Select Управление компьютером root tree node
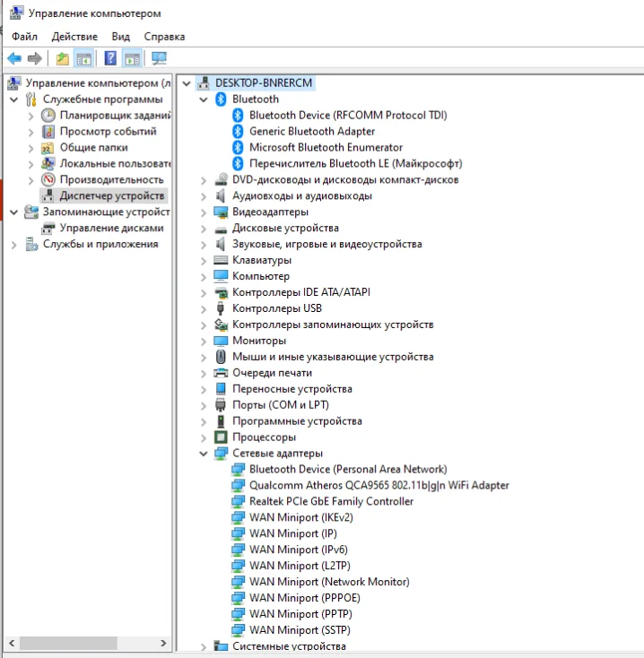 tap(99, 83)
